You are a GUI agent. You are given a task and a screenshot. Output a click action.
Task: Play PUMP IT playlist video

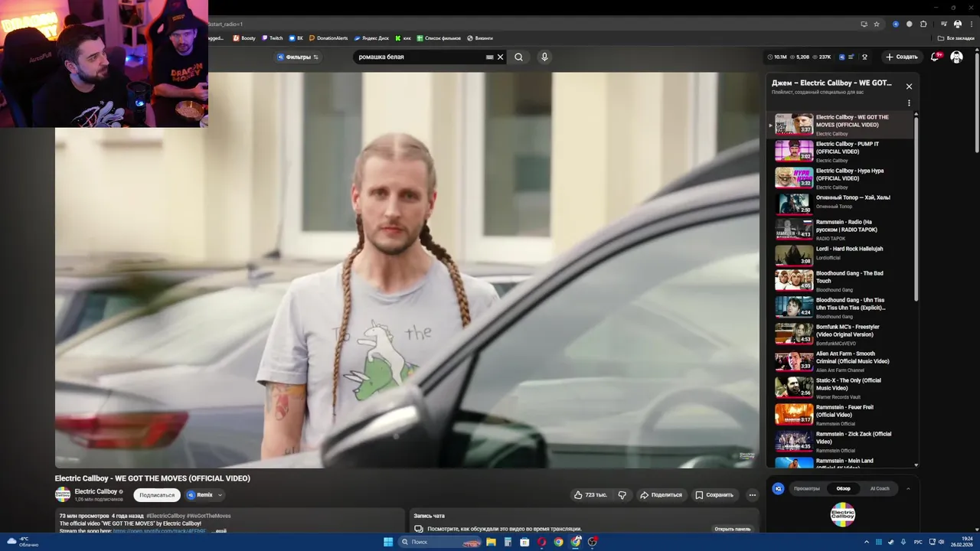[x=842, y=151]
